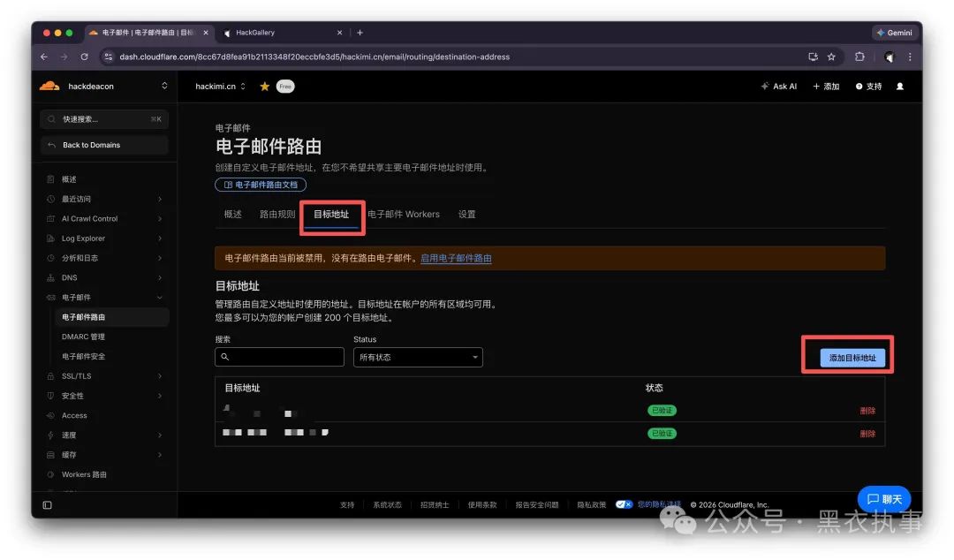This screenshot has height=560, width=954.
Task: Open a new browser tab with plus icon
Action: (360, 33)
